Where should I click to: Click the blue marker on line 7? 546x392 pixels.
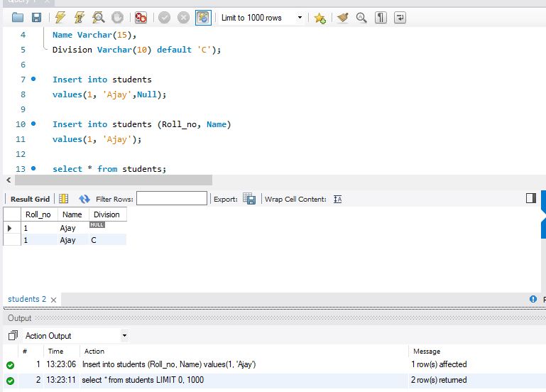(x=33, y=79)
